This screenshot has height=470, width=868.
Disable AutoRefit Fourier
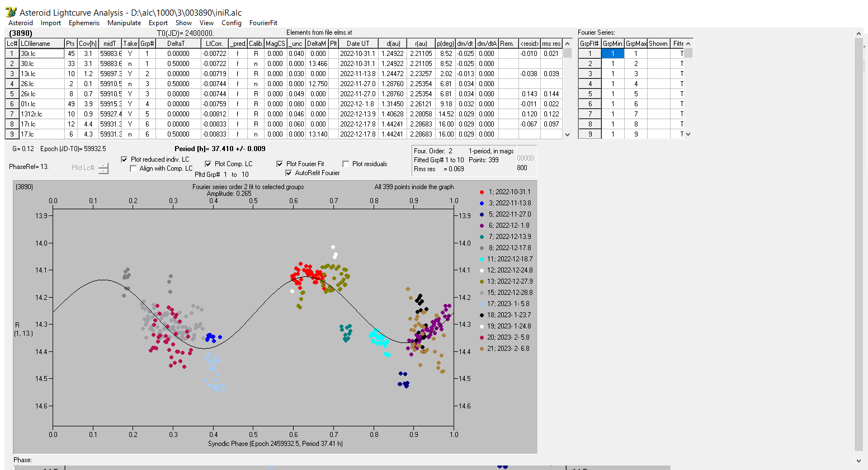click(x=289, y=173)
